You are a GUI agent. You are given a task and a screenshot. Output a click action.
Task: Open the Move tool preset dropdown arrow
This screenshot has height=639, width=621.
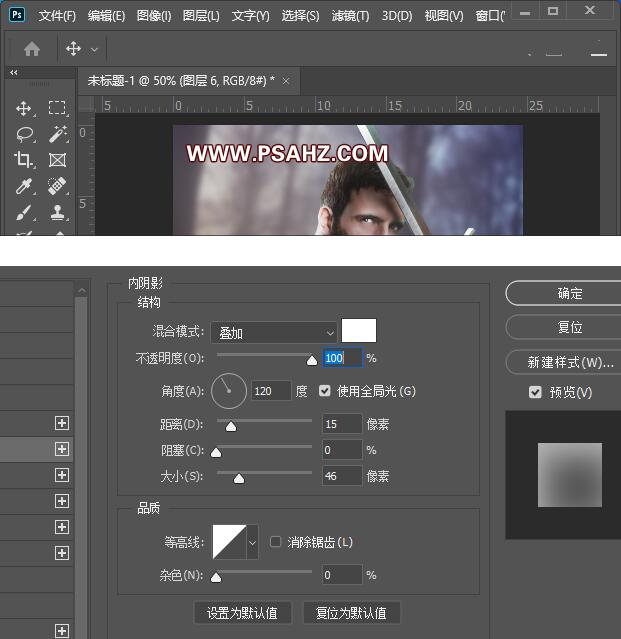94,50
